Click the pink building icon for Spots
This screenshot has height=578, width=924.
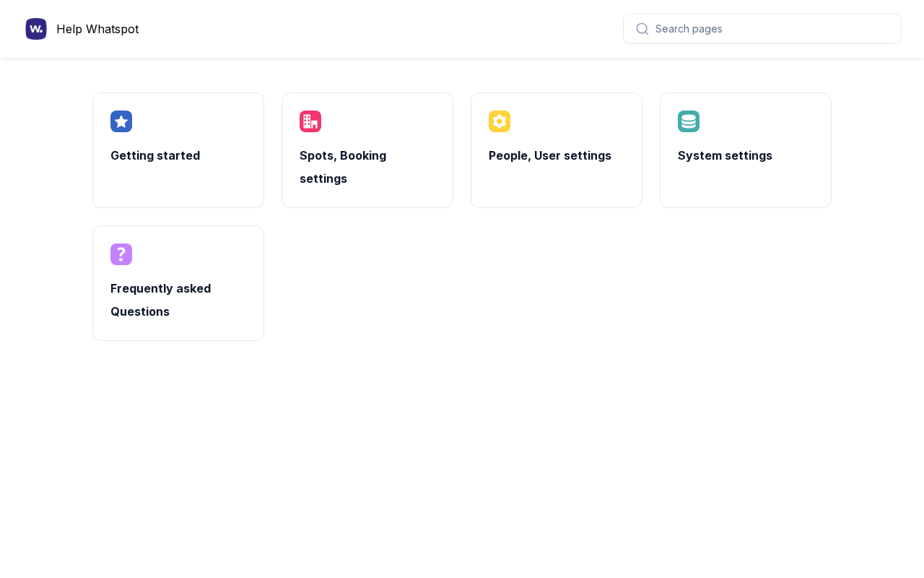coord(310,121)
